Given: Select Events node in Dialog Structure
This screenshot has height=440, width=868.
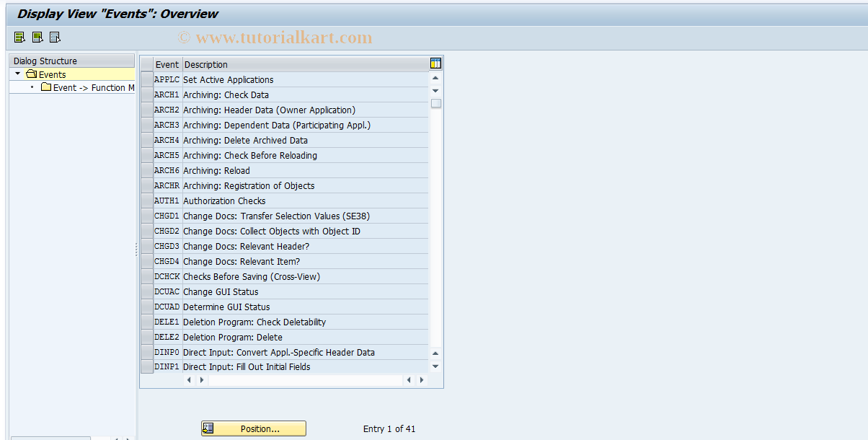Looking at the screenshot, I should pyautogui.click(x=53, y=74).
